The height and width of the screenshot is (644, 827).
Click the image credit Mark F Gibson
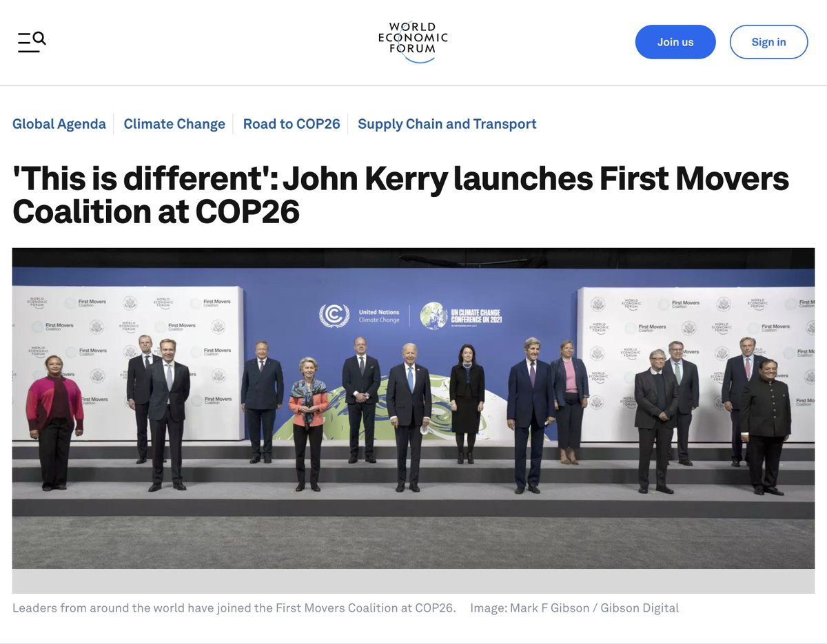[x=574, y=607]
